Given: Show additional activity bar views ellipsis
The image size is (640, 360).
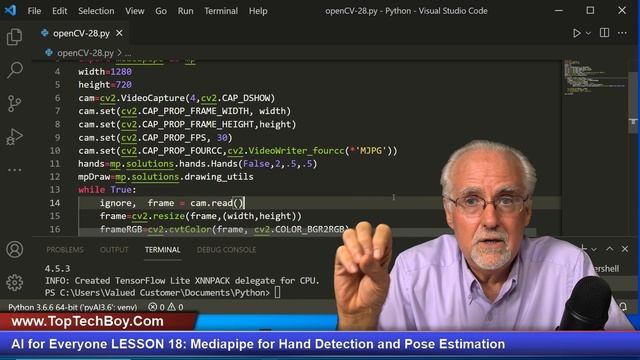Looking at the screenshot, I should point(14,170).
